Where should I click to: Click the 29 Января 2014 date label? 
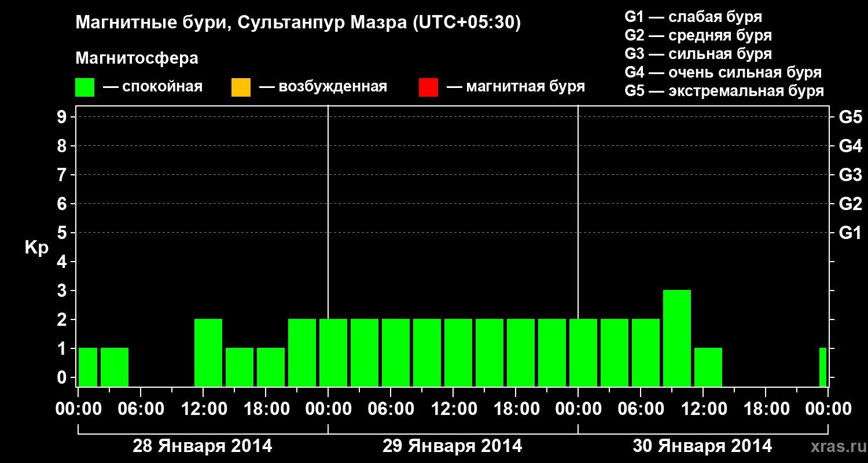[x=453, y=446]
